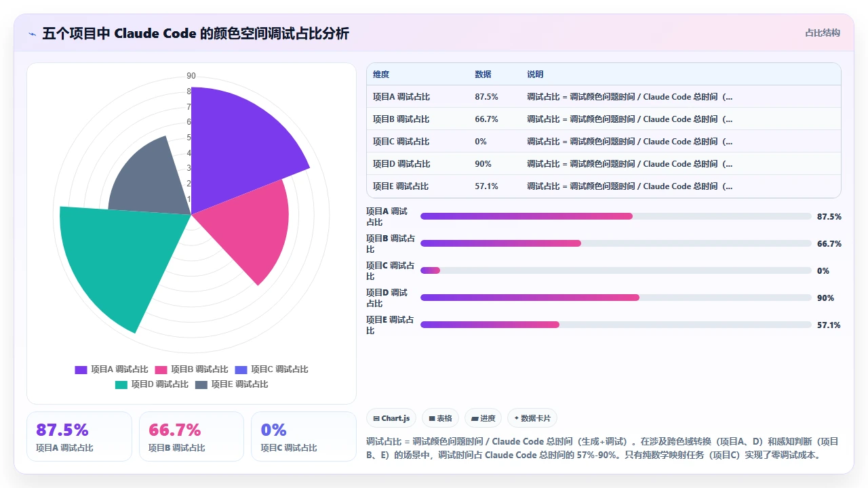Viewport: 868px width, 488px height.
Task: Click the 数据 column header
Action: click(x=483, y=75)
